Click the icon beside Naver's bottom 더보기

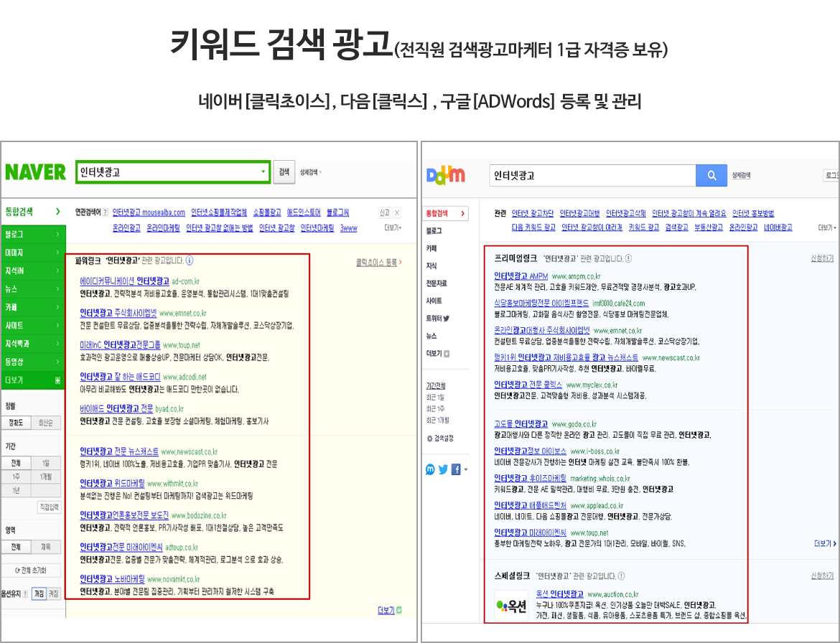point(399,610)
